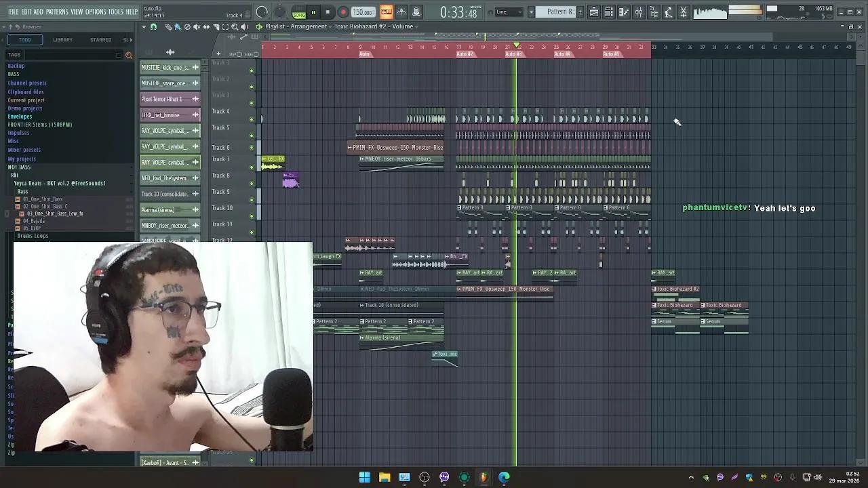The height and width of the screenshot is (488, 868).
Task: Toggle the snap magnet in the playlist toolbar
Action: click(153, 27)
